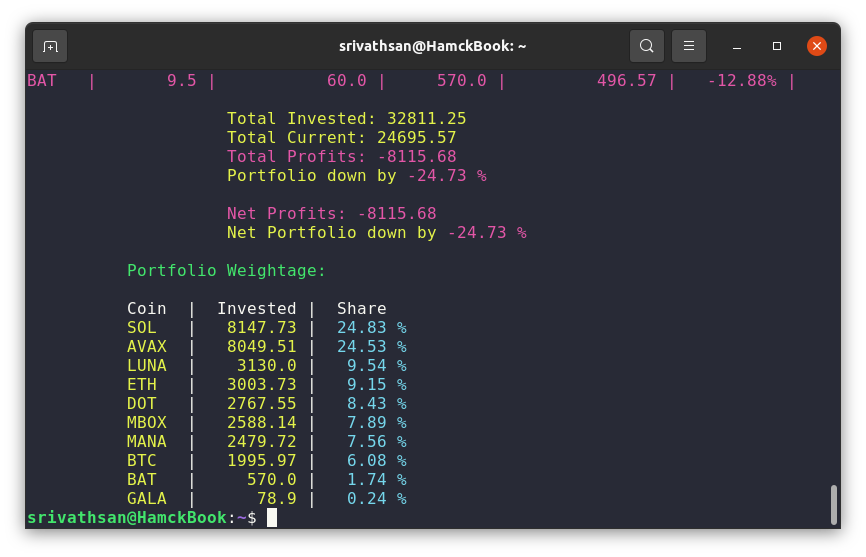Click the 7.89 % share value
Screen dimensions: 866x557
377,422
